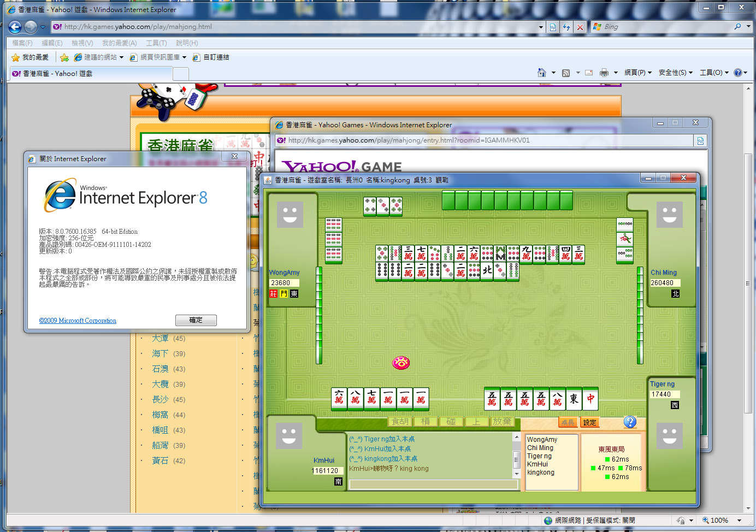Open the 工具(T) menu in menu bar
This screenshot has height=532, width=756.
[156, 43]
